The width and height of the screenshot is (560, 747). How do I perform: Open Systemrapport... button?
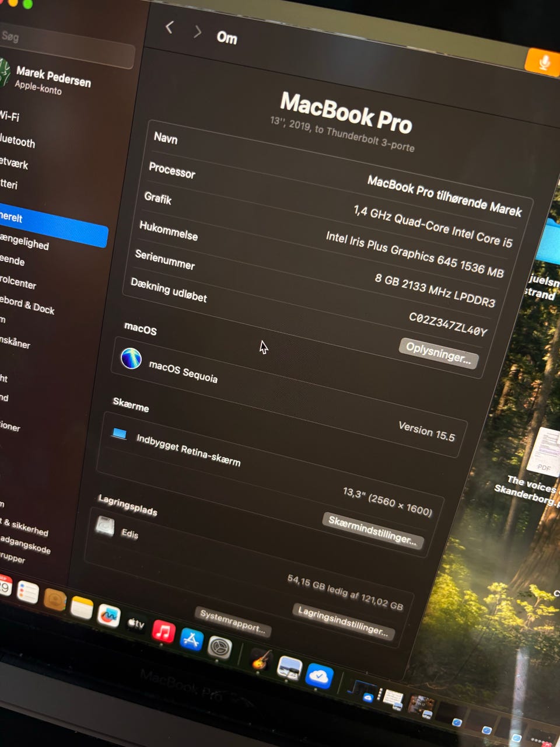233,622
